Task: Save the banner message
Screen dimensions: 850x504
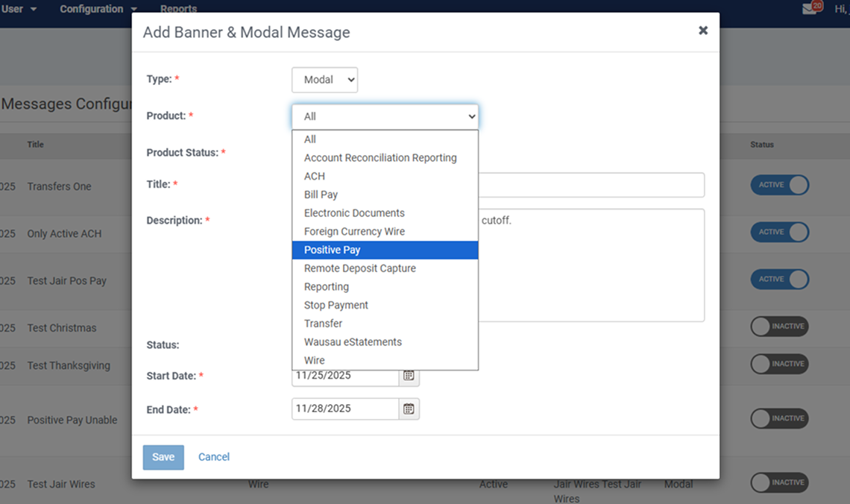Action: 163,457
